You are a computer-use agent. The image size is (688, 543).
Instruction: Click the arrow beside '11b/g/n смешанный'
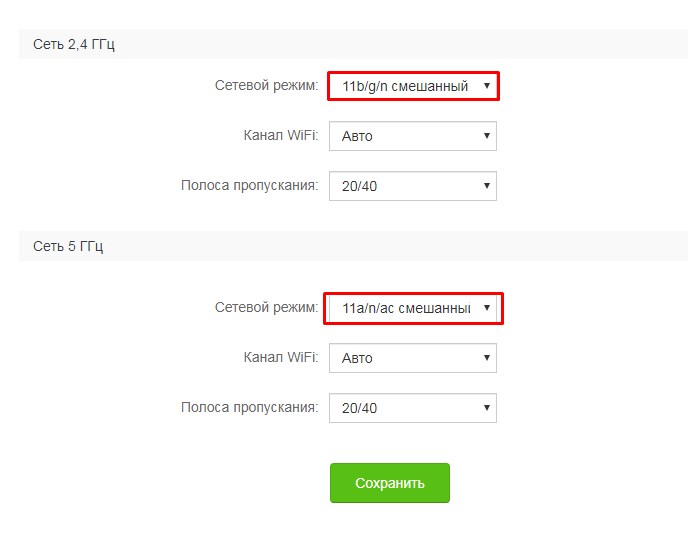(487, 86)
